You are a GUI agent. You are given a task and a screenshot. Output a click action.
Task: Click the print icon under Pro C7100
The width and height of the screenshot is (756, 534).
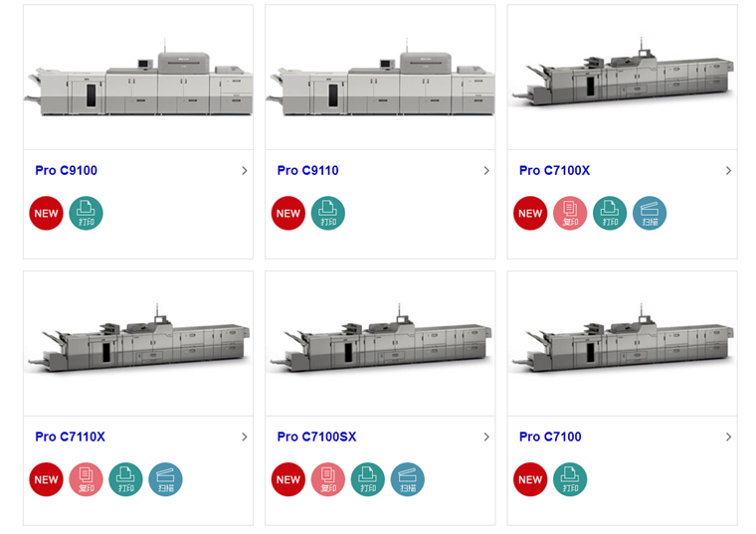pos(570,479)
